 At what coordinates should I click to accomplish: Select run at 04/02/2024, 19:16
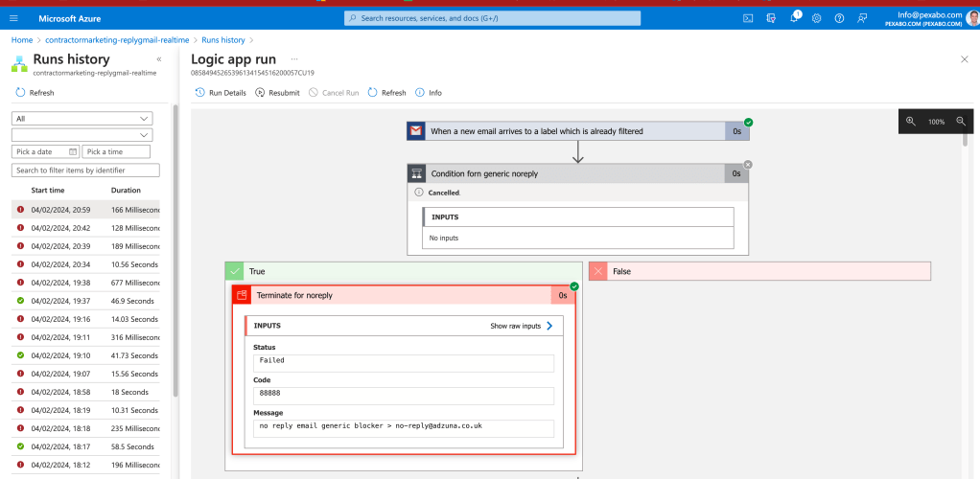pyautogui.click(x=85, y=319)
